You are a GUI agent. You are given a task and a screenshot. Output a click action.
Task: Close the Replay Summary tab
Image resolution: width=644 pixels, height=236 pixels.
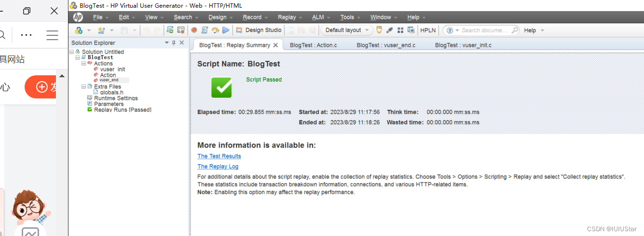(x=276, y=45)
